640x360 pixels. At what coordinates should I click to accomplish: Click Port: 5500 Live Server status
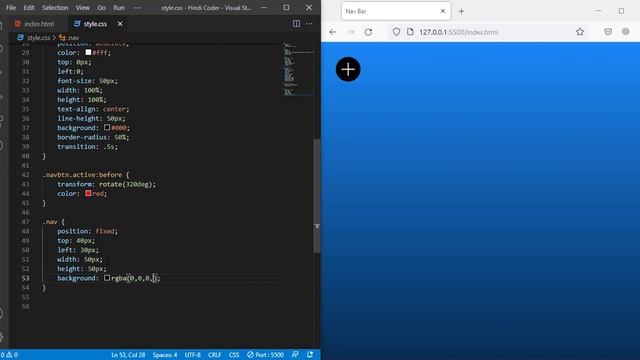point(265,355)
